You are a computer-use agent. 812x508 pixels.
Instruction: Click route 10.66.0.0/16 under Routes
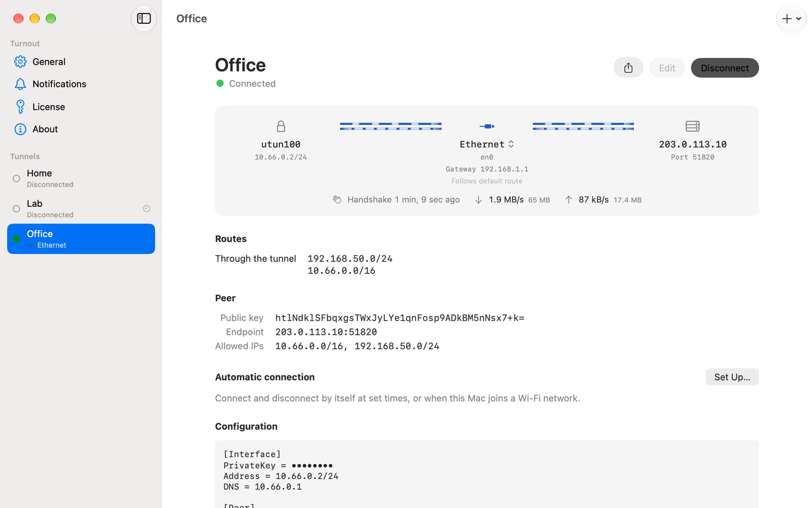tap(342, 271)
